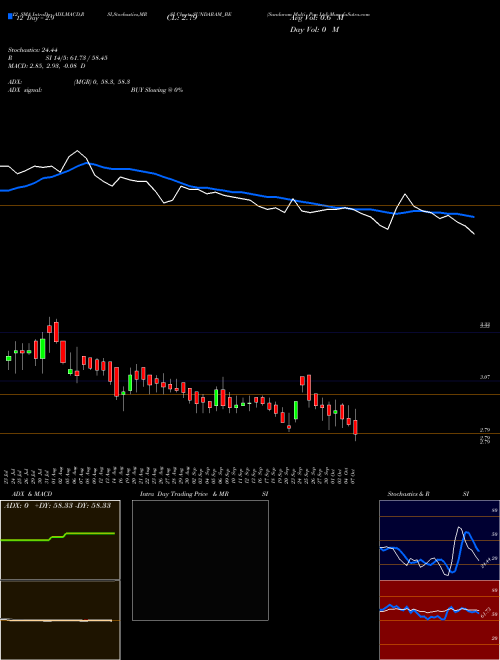Click the blue moving average line on main chart
The image size is (500, 660).
(236, 192)
